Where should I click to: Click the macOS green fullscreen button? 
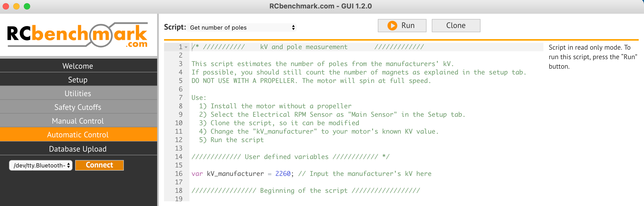click(27, 6)
